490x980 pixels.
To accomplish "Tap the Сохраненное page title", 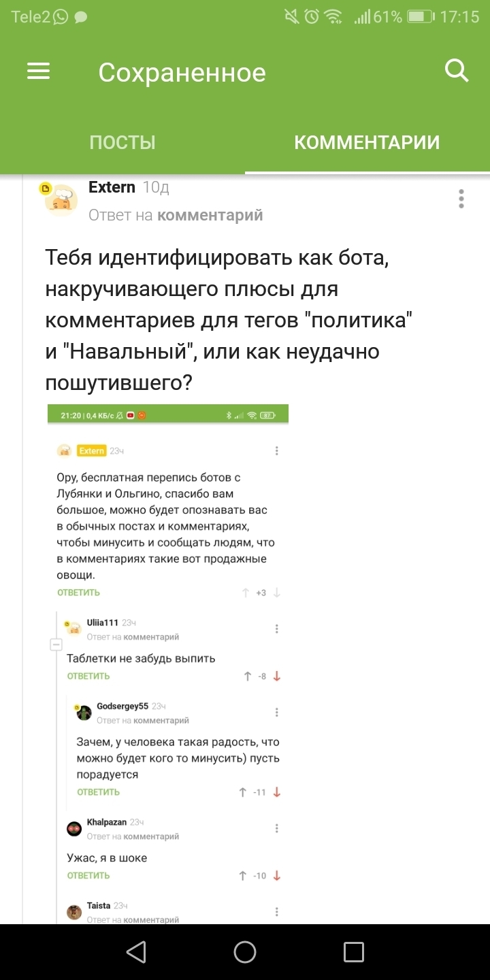I will 182,73.
